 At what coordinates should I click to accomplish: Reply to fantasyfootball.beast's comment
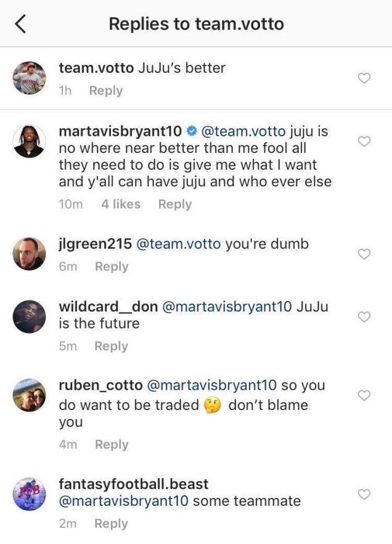[111, 524]
